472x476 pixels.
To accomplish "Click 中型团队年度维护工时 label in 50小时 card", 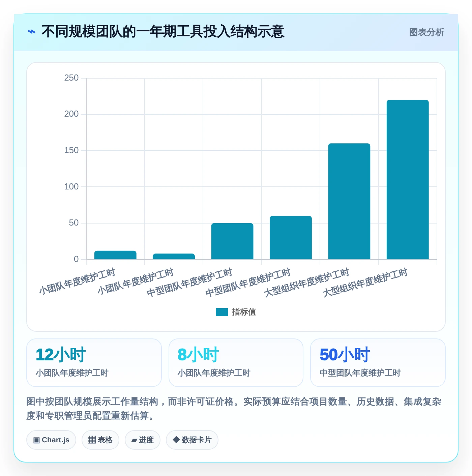I will pyautogui.click(x=360, y=373).
